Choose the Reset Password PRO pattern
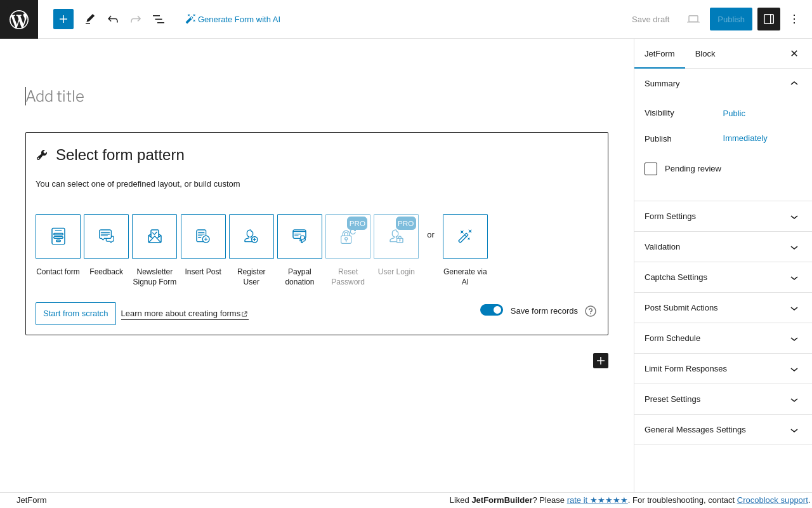 coord(348,236)
